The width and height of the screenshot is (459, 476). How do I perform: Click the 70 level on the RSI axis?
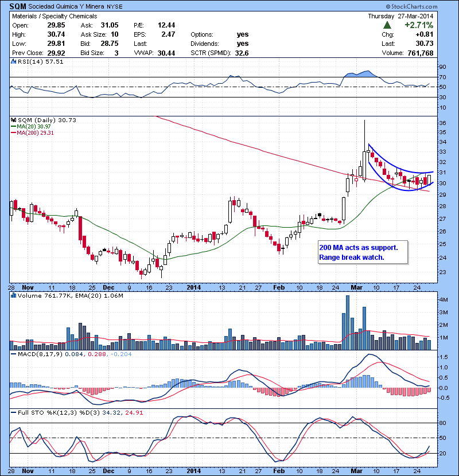pyautogui.click(x=442, y=77)
